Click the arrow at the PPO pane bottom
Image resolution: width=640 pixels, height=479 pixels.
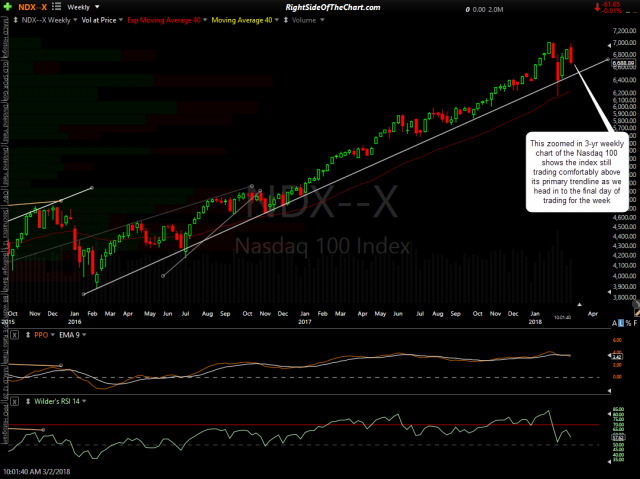click(610, 391)
